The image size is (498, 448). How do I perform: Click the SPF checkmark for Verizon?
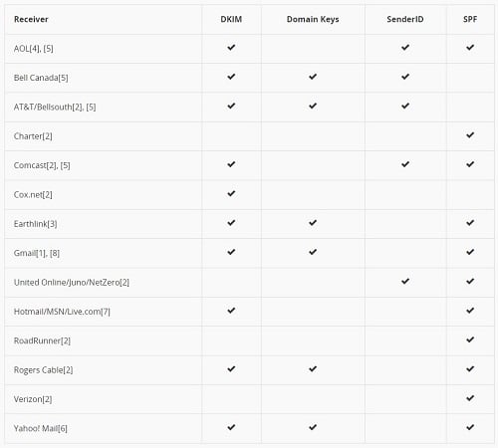(470, 398)
